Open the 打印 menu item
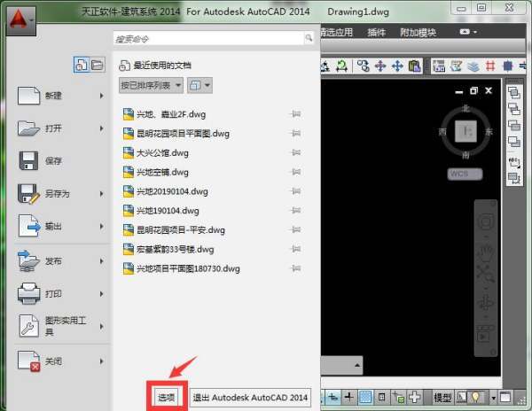532x411 pixels. pyautogui.click(x=60, y=294)
